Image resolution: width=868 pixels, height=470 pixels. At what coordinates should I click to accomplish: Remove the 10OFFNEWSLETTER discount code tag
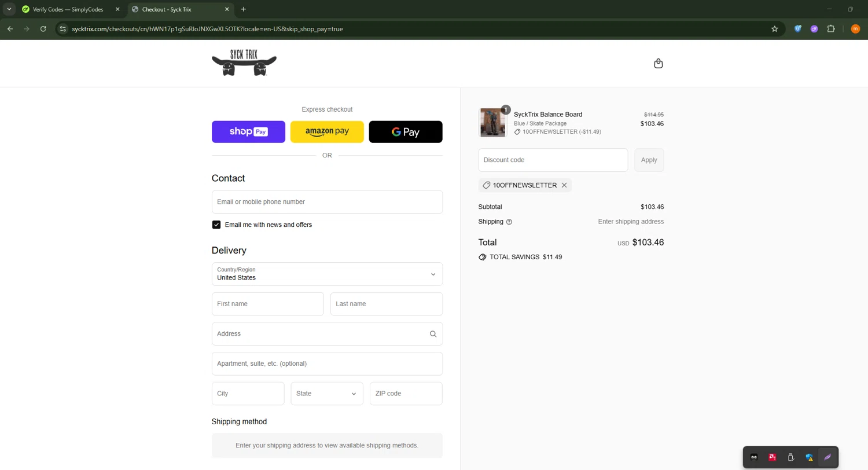tap(564, 185)
